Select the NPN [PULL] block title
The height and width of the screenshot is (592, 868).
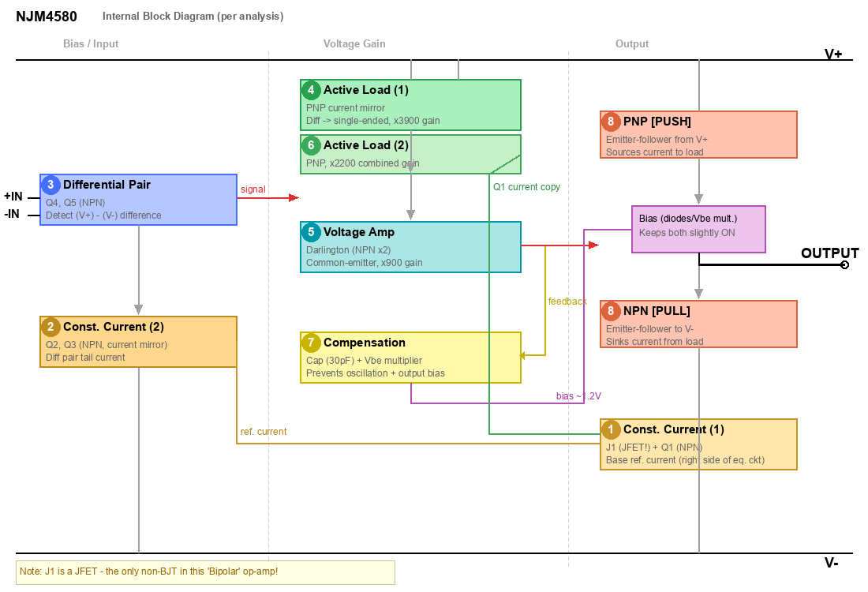[657, 311]
